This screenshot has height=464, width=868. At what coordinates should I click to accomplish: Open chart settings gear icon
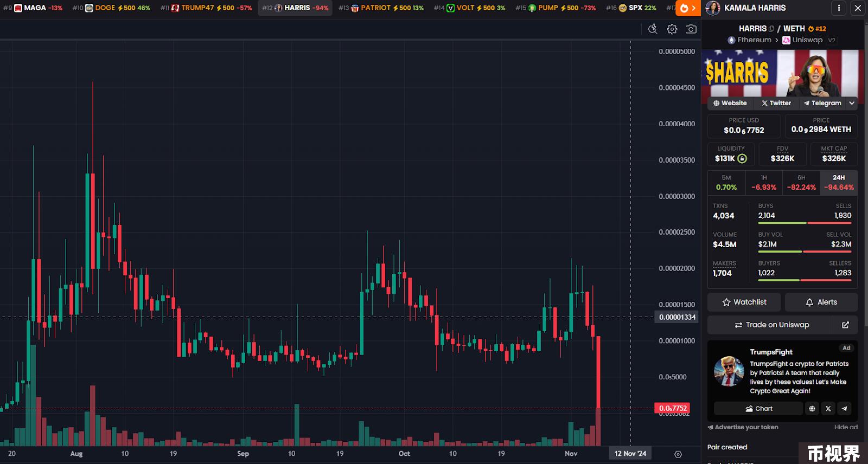[672, 29]
